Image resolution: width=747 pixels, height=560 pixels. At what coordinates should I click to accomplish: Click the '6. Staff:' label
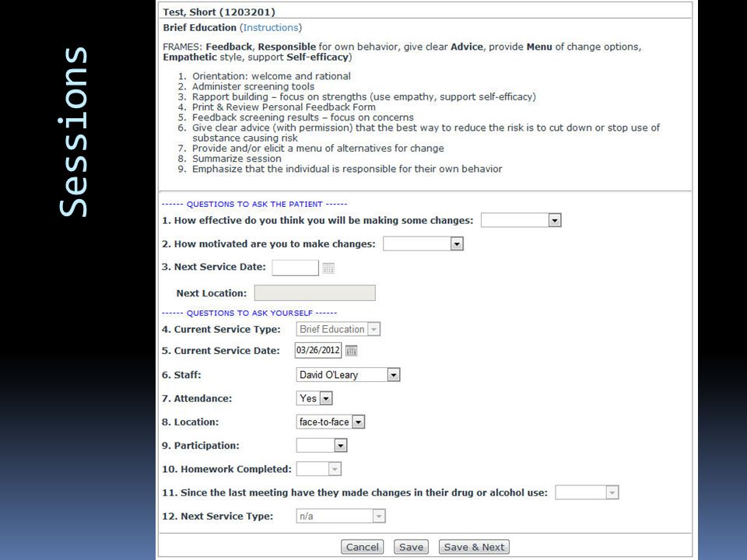181,375
